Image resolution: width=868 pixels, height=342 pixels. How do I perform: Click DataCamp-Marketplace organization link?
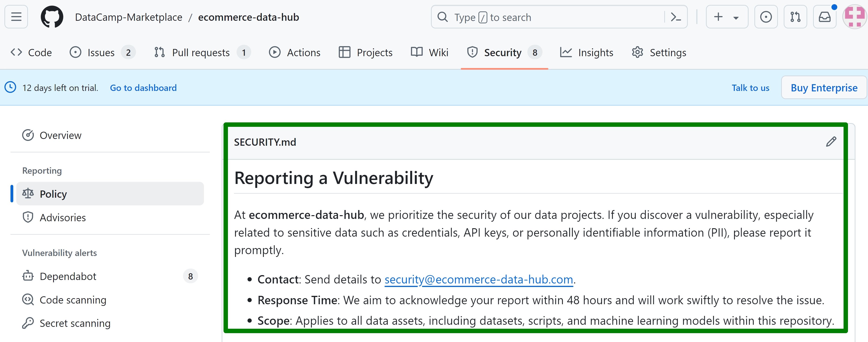pyautogui.click(x=129, y=17)
